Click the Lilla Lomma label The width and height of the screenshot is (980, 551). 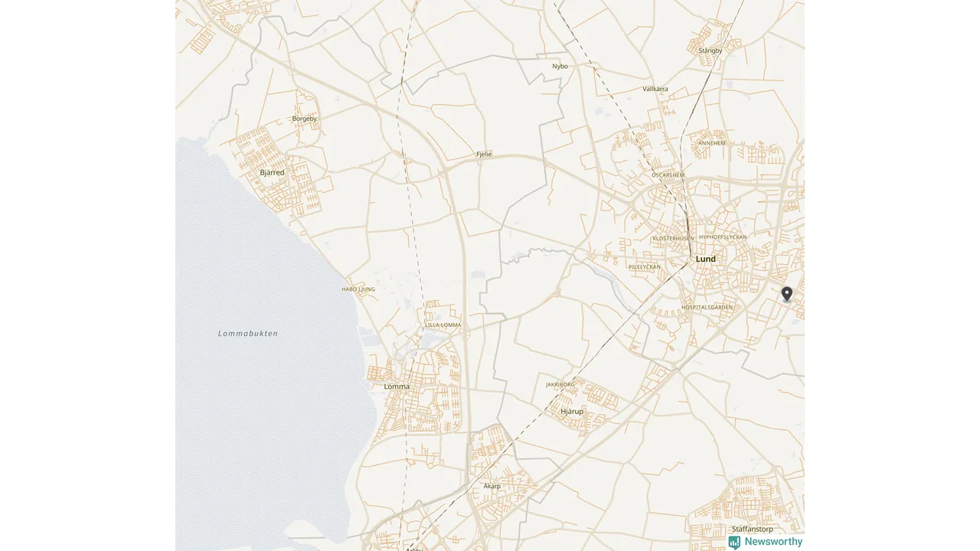(x=443, y=325)
